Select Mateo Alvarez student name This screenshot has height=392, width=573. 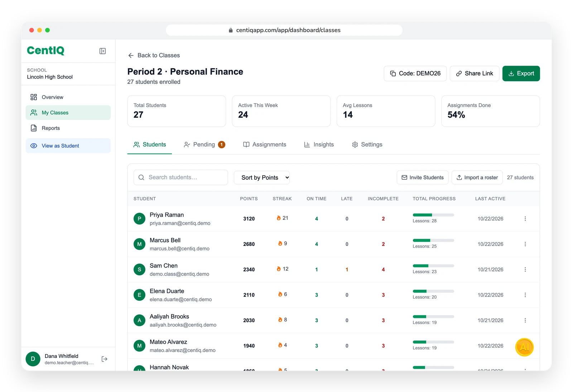point(168,342)
